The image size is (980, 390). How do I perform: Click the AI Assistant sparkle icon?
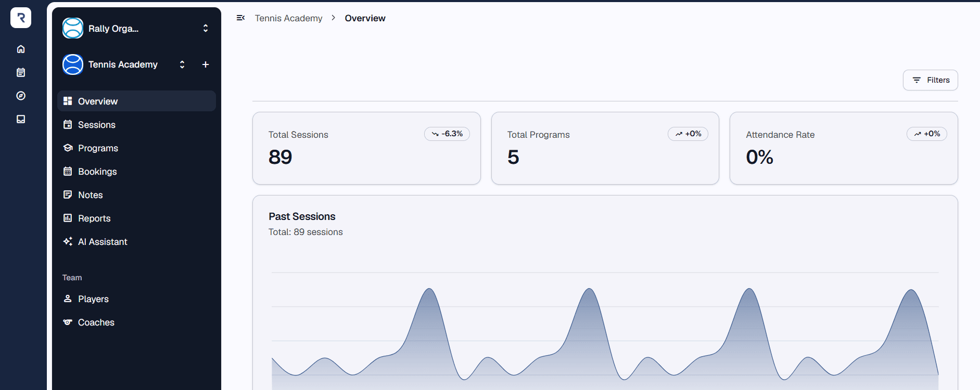(x=68, y=241)
